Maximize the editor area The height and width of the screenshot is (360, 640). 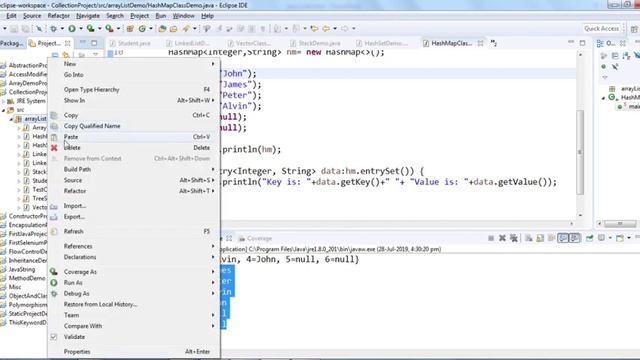pyautogui.click(x=582, y=42)
